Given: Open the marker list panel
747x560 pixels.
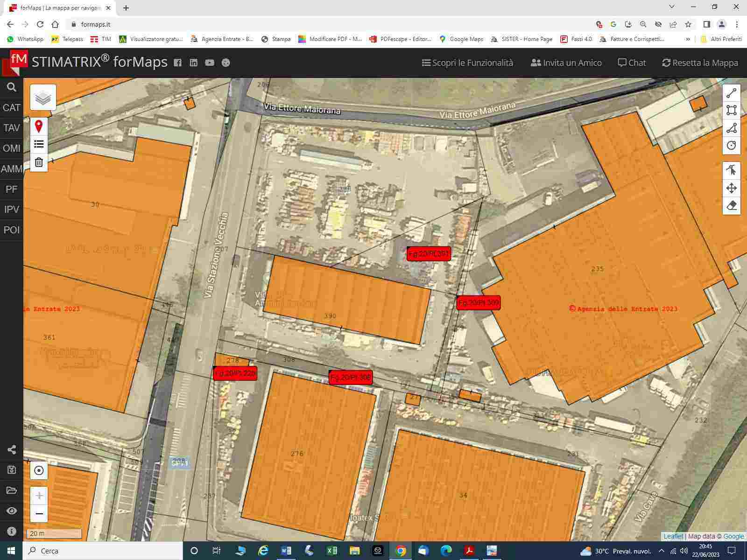Looking at the screenshot, I should [39, 144].
